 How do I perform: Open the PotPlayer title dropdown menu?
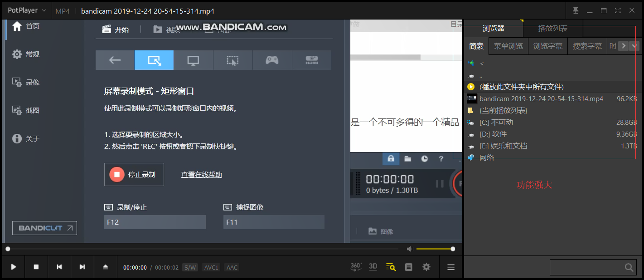[x=27, y=10]
